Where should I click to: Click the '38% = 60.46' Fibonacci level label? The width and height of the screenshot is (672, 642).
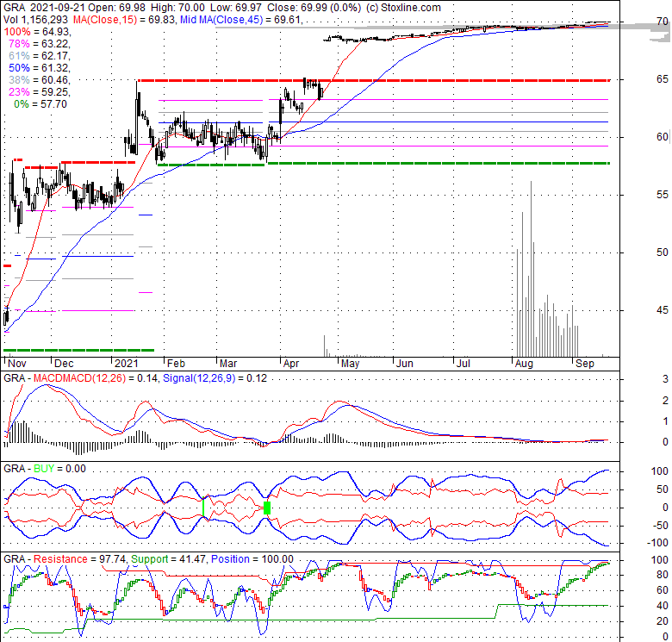(39, 80)
